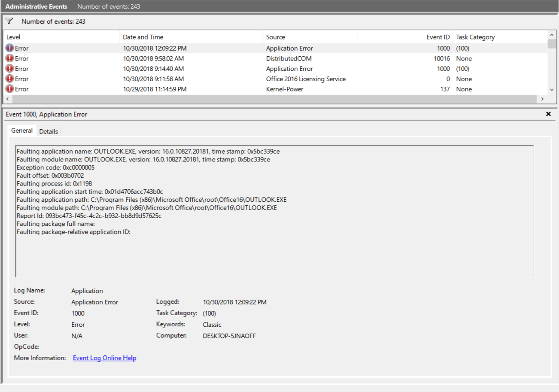Close the Event 1000 details pane
The image size is (559, 392).
[x=548, y=114]
